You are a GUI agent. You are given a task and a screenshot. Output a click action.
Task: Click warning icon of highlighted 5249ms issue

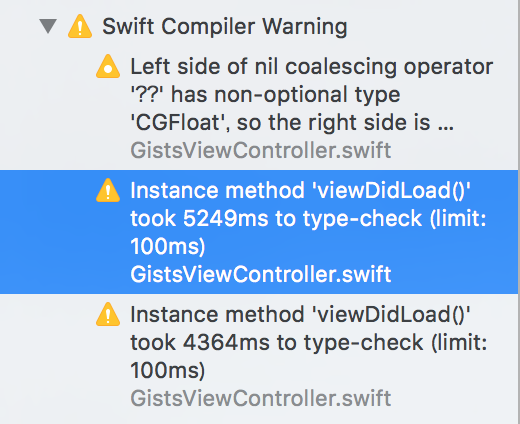tap(108, 190)
